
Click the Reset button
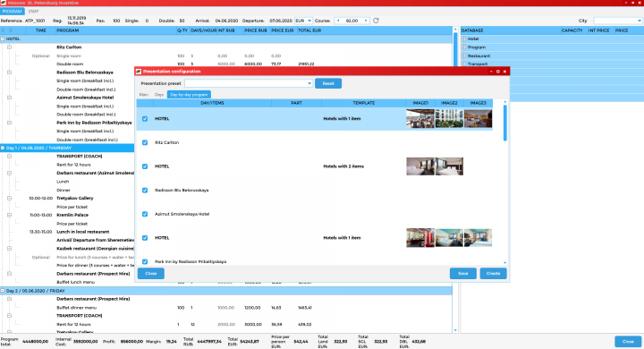pyautogui.click(x=328, y=83)
